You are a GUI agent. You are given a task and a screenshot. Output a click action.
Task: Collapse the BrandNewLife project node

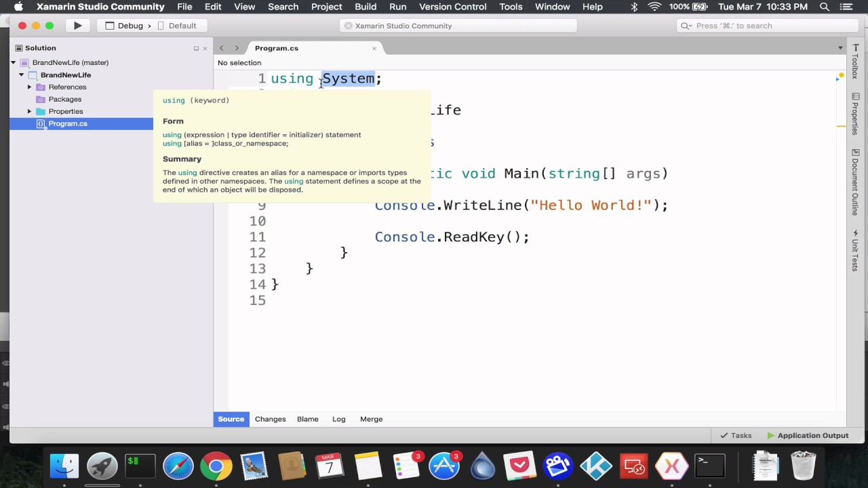[x=22, y=75]
